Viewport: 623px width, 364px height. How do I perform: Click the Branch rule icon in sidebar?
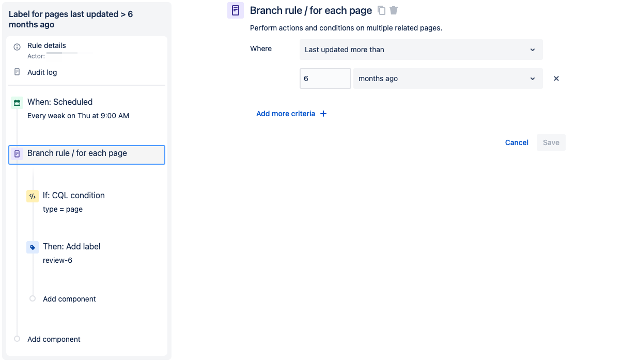(x=17, y=154)
